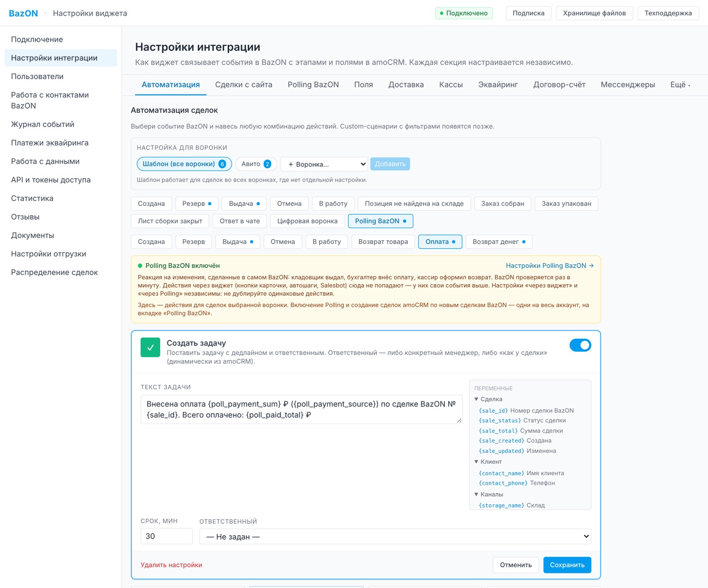Viewport: 708px width, 588px height.
Task: Insert the {contact_phone} variable
Action: click(503, 483)
